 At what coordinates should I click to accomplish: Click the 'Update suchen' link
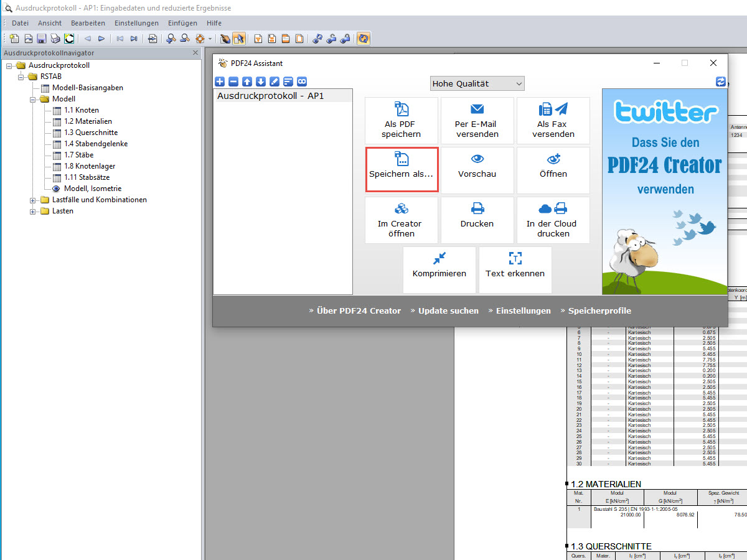tap(448, 310)
